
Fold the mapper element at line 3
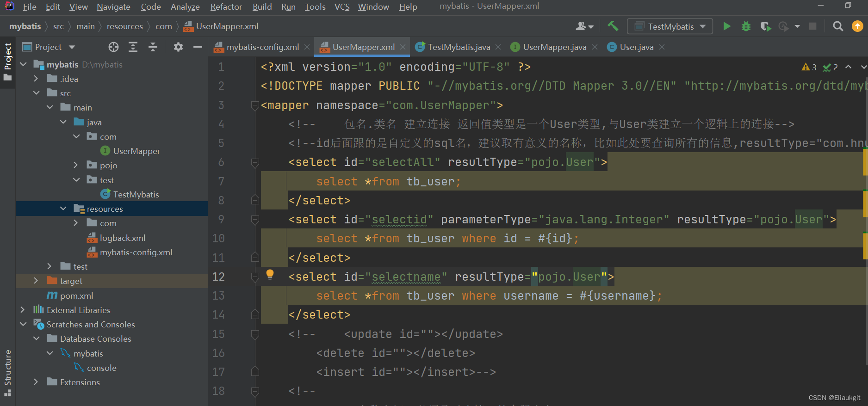point(254,105)
